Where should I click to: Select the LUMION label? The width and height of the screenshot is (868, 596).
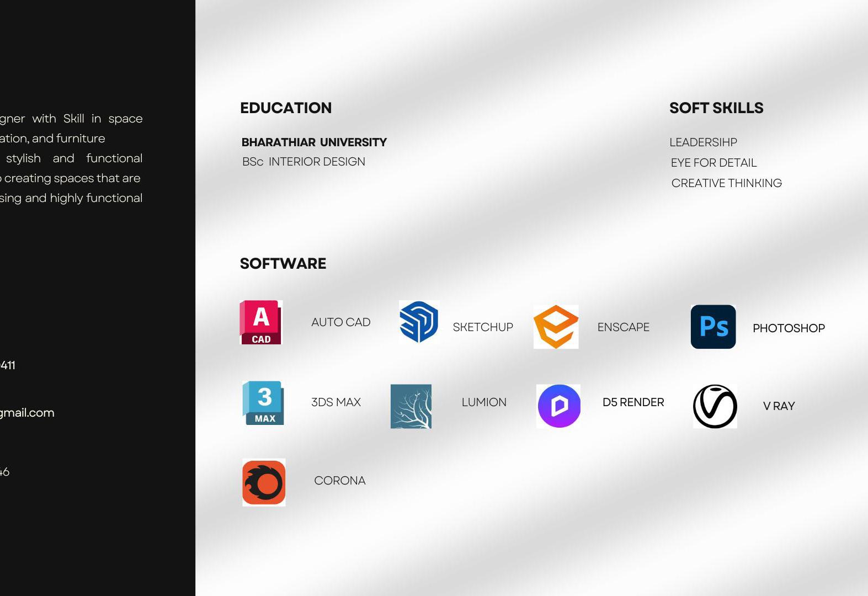484,402
